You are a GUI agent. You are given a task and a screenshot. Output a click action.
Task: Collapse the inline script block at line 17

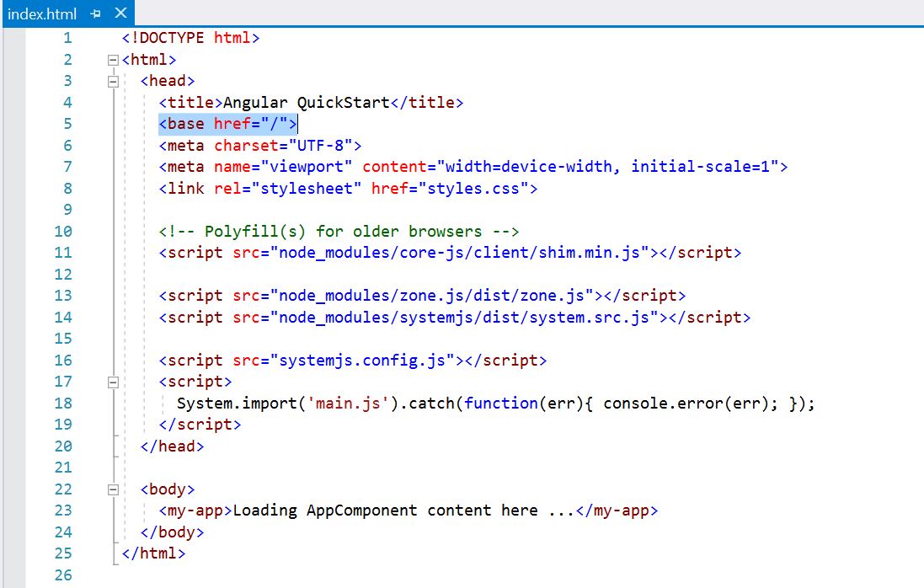pyautogui.click(x=113, y=381)
